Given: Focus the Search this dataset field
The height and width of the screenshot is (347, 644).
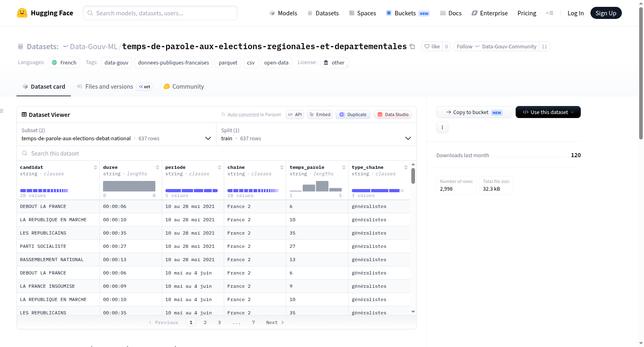Looking at the screenshot, I should click(x=217, y=153).
